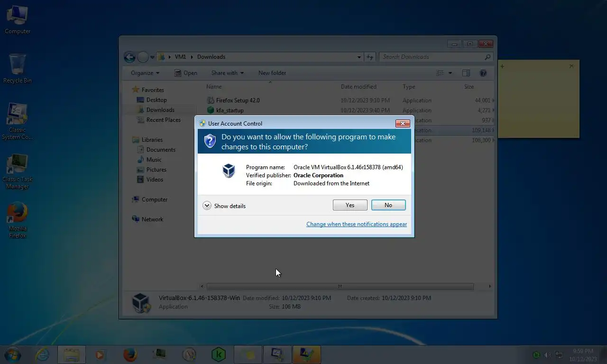Sort by Size column header
607x364 pixels.
tap(469, 87)
